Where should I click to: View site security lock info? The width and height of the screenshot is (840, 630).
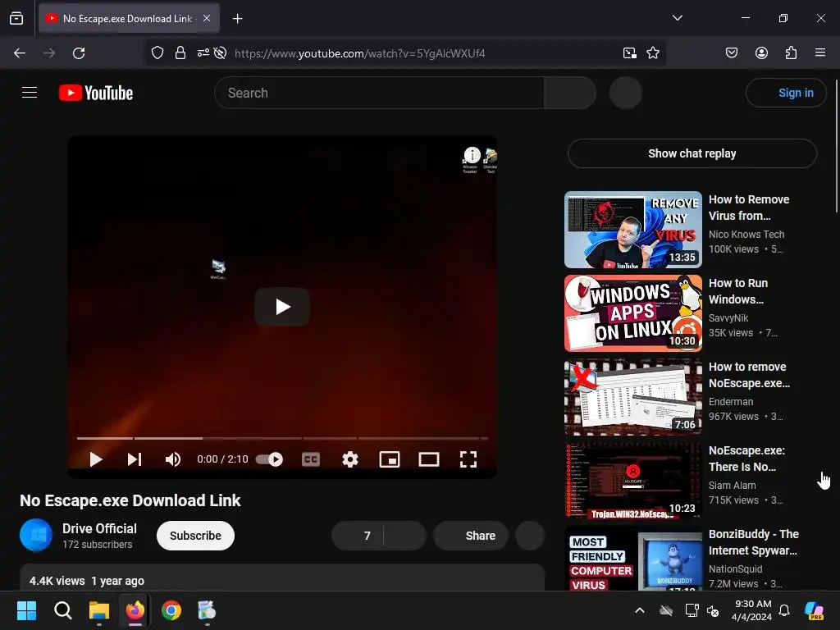pos(180,53)
